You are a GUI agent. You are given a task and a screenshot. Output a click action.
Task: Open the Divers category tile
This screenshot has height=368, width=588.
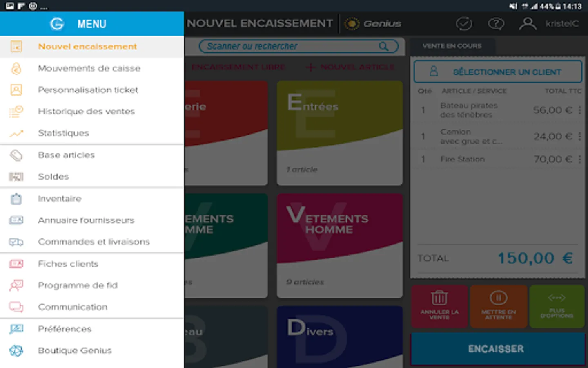(340, 337)
